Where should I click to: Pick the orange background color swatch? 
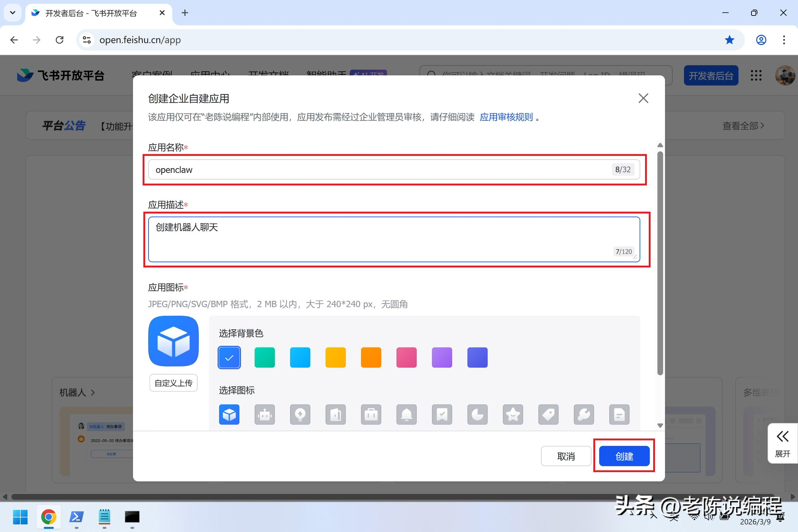371,357
